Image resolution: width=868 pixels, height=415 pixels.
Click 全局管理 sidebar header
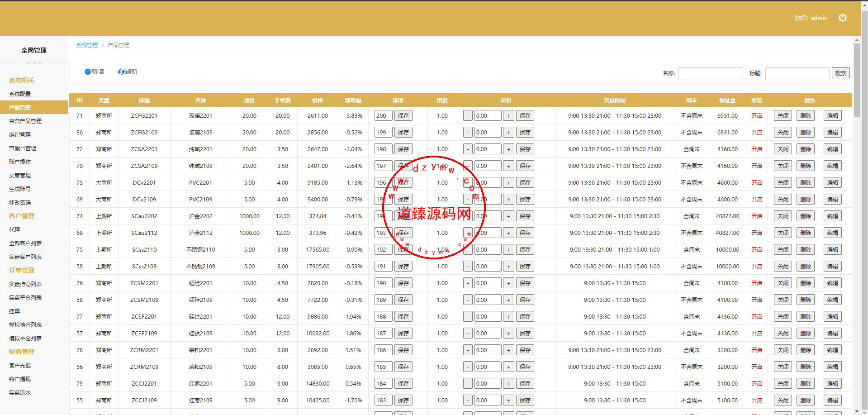point(34,50)
